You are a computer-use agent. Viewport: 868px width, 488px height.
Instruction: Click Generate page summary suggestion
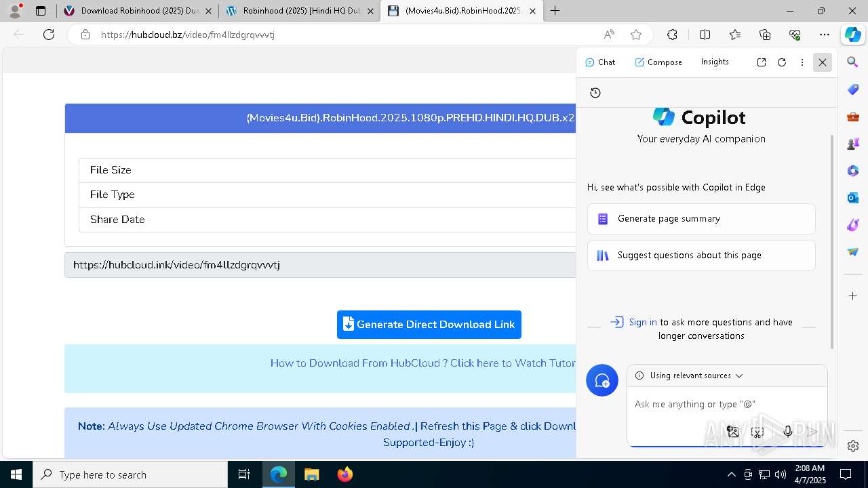point(701,219)
